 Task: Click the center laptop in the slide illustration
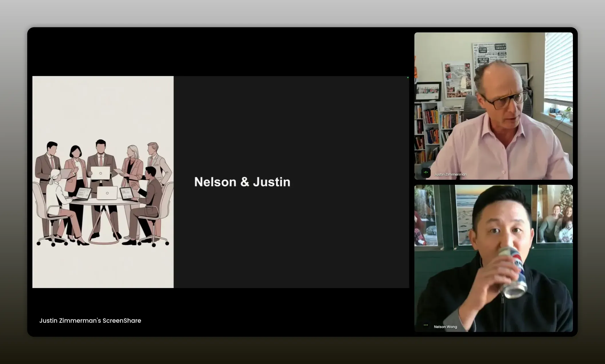[107, 193]
